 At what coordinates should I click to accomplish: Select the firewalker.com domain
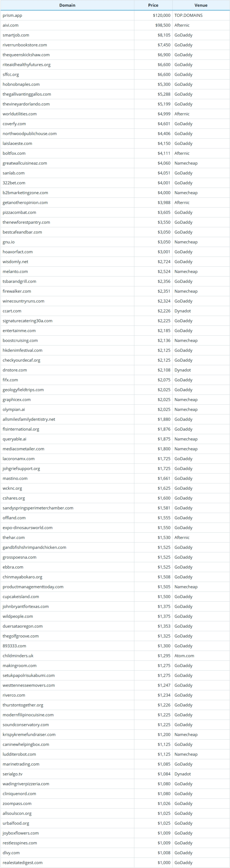pos(17,291)
